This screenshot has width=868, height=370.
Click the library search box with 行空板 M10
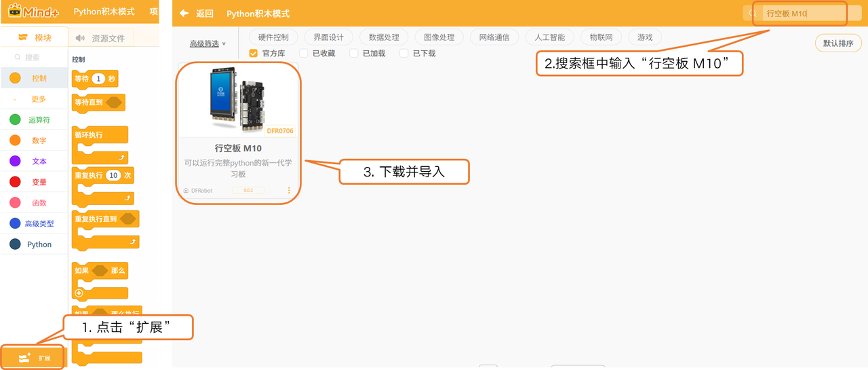click(804, 14)
